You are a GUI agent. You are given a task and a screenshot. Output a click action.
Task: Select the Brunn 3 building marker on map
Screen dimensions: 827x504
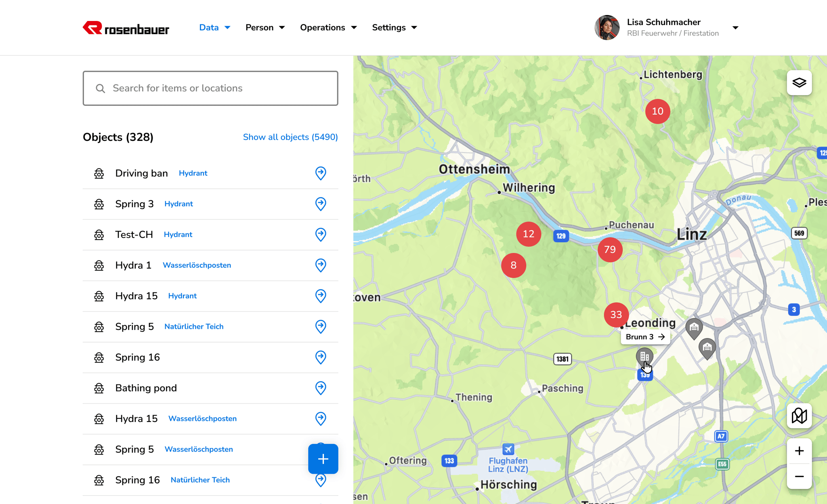coord(644,356)
